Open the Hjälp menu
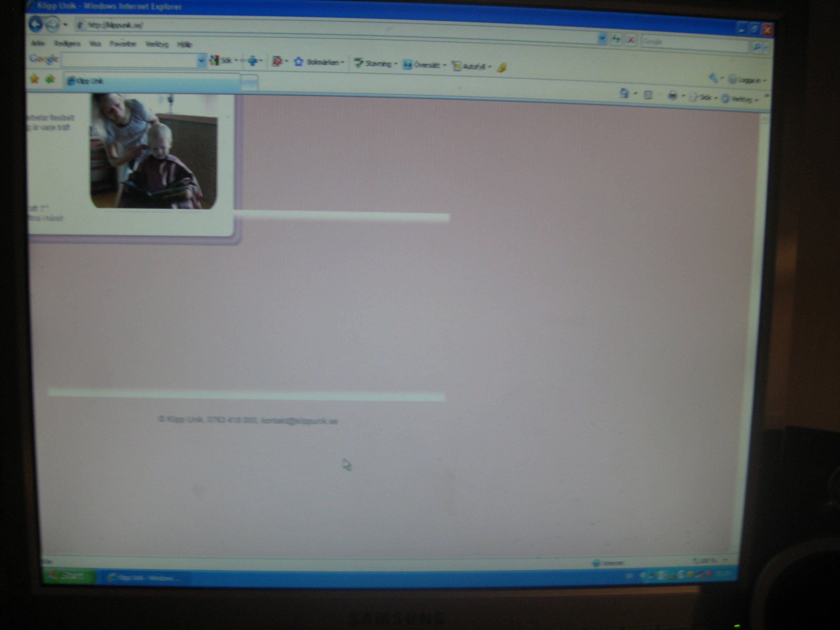This screenshot has height=630, width=840. click(185, 45)
